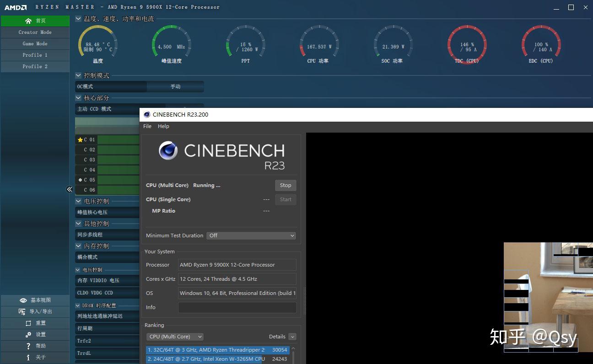Click the 峰值速度 peak speed gauge

pyautogui.click(x=172, y=45)
